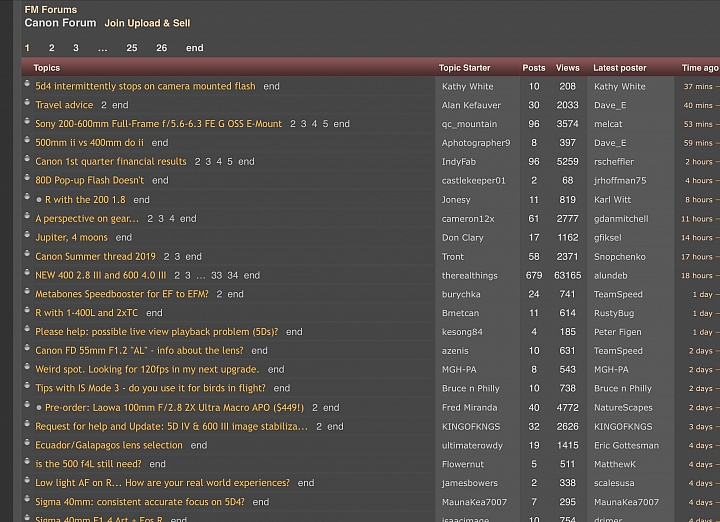
Task: Click the status icon beside Jupiter, 4 moons topic
Action: pyautogui.click(x=27, y=234)
